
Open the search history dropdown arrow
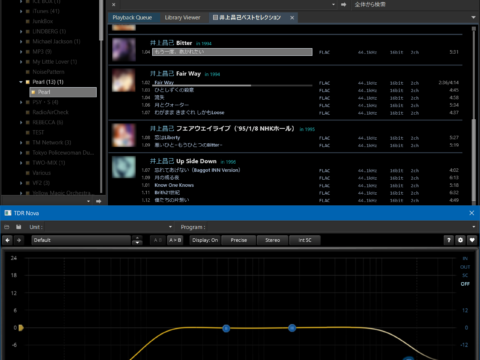(333, 5)
